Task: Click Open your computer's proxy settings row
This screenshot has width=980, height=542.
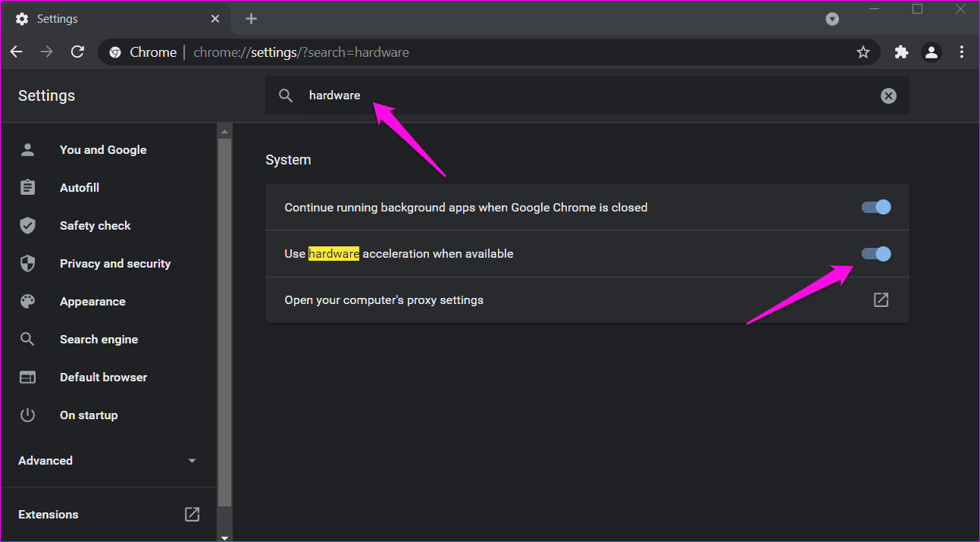Action: coord(587,300)
